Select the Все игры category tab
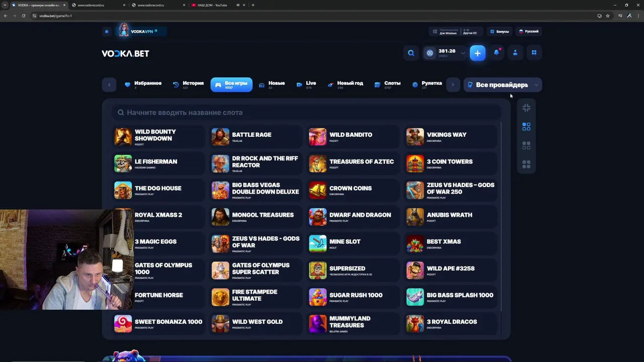 231,84
